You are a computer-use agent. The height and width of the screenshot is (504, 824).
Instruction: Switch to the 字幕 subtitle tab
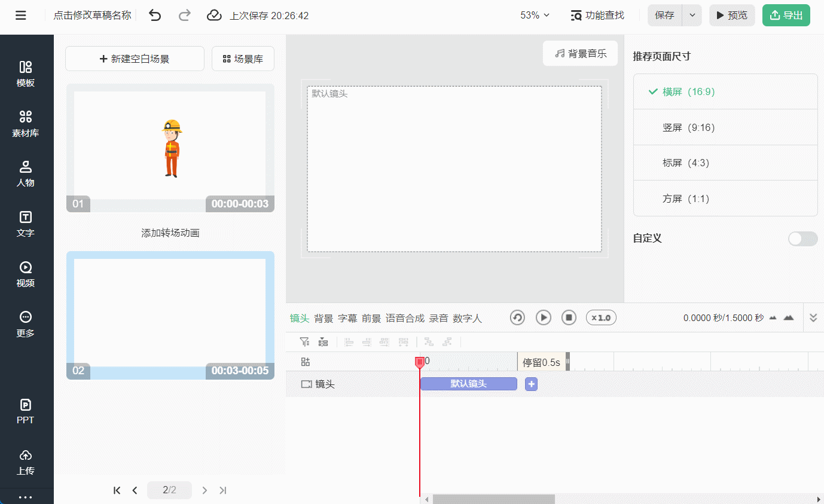coord(349,318)
